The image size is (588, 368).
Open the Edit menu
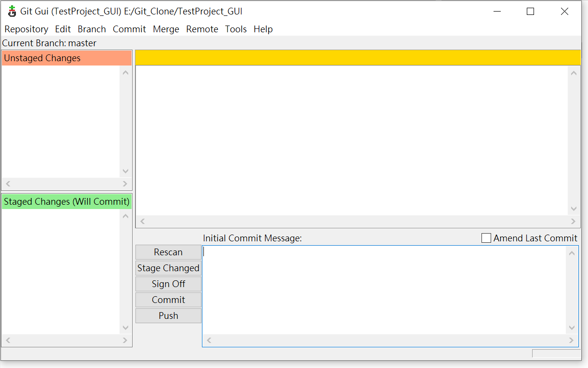pyautogui.click(x=63, y=29)
